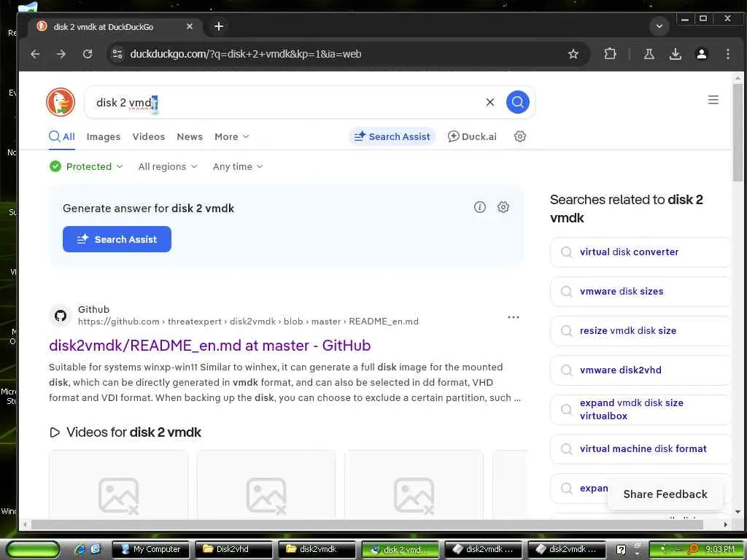Open the Chrome Labs flask icon
This screenshot has height=560, width=747.
[649, 54]
